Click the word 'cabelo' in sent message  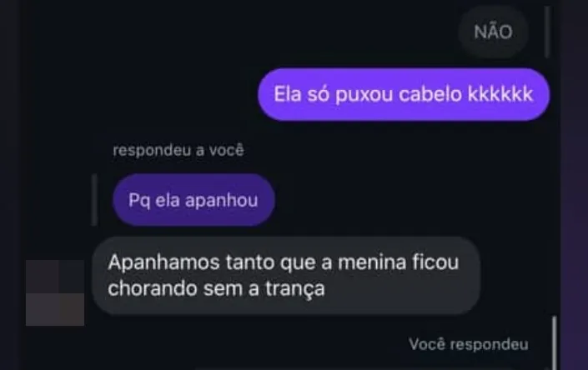point(430,94)
